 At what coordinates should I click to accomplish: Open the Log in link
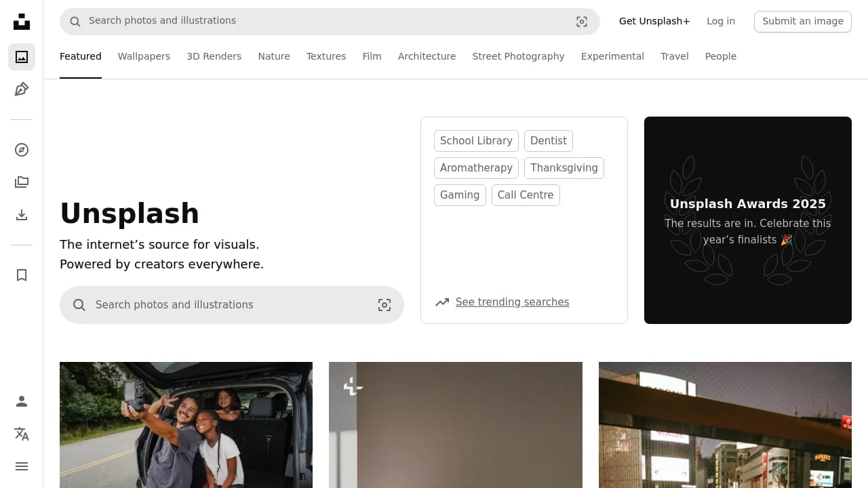pyautogui.click(x=720, y=21)
